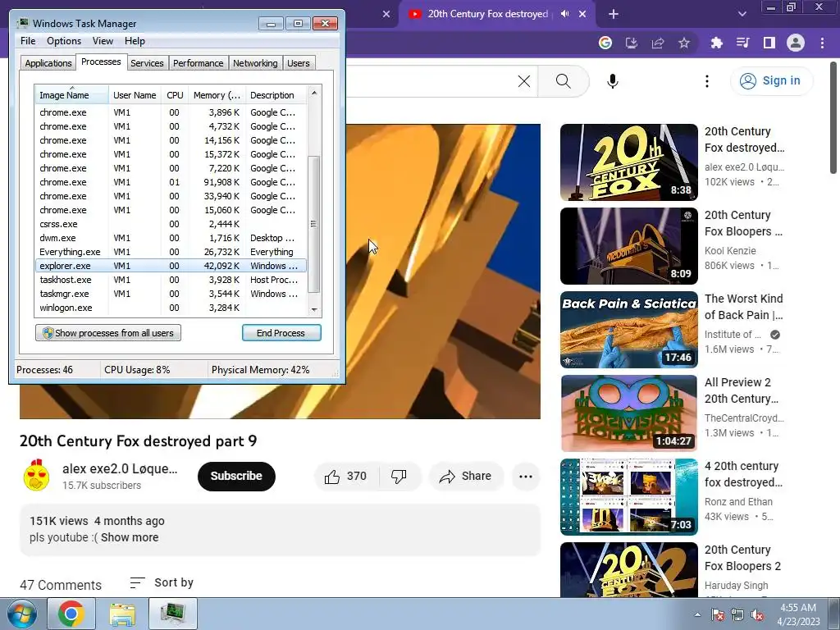
Task: Open the 20th Century Fox Bloopers thumbnail
Action: [x=629, y=246]
